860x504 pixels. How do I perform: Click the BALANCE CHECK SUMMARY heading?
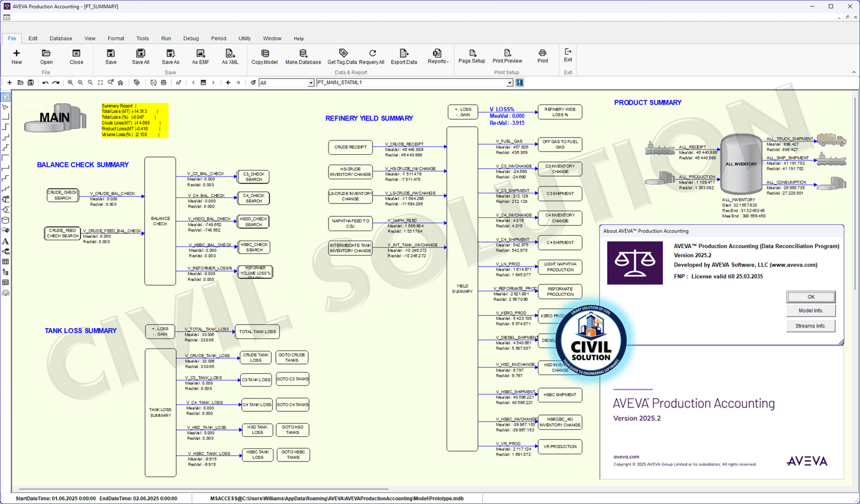tap(83, 165)
